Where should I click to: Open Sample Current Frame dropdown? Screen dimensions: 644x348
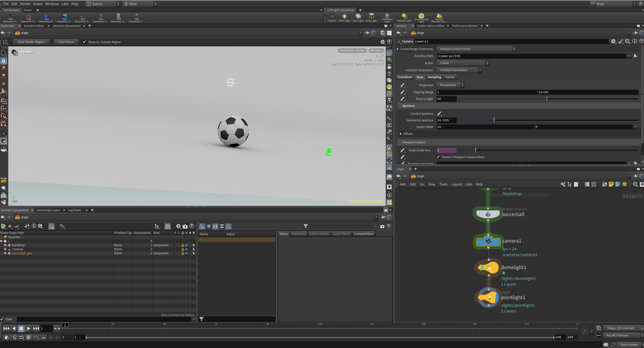tap(476, 49)
